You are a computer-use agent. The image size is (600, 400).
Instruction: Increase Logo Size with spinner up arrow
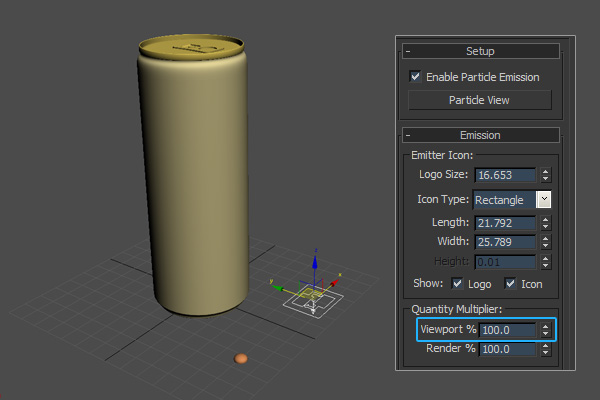545,171
